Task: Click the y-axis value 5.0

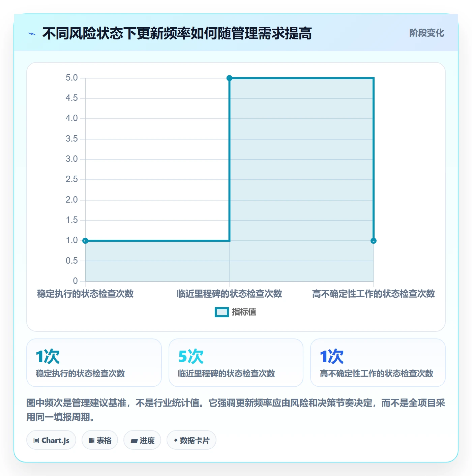Action: (71, 78)
